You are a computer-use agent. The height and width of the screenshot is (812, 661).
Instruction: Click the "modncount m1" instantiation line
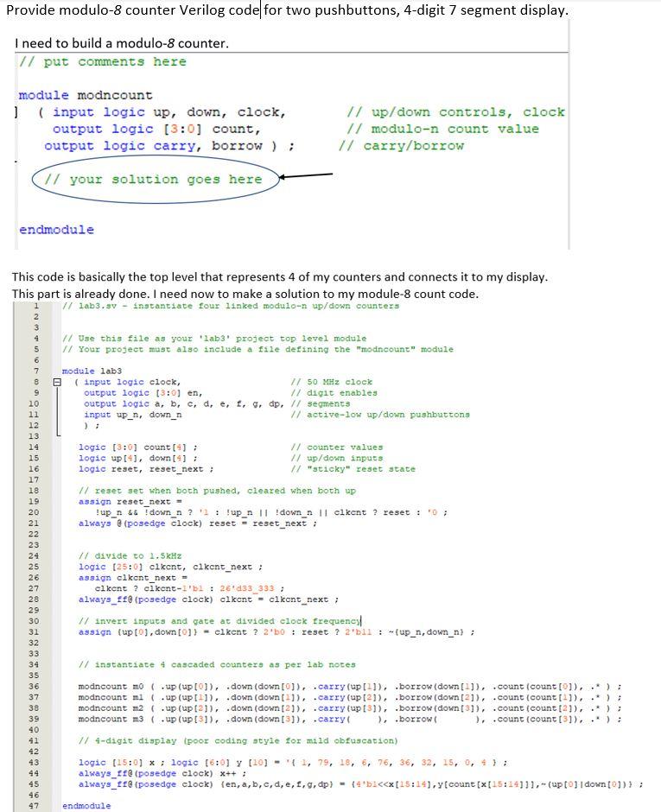pos(350,697)
